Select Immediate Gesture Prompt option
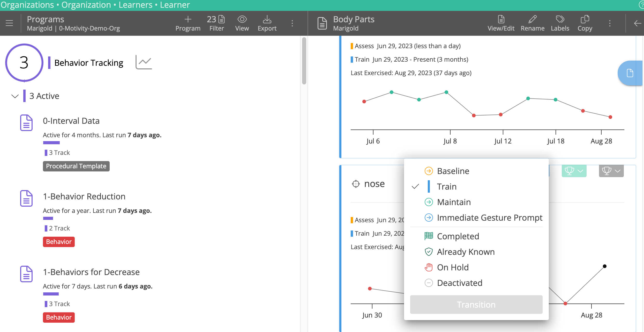The height and width of the screenshot is (332, 644). [x=476, y=218]
